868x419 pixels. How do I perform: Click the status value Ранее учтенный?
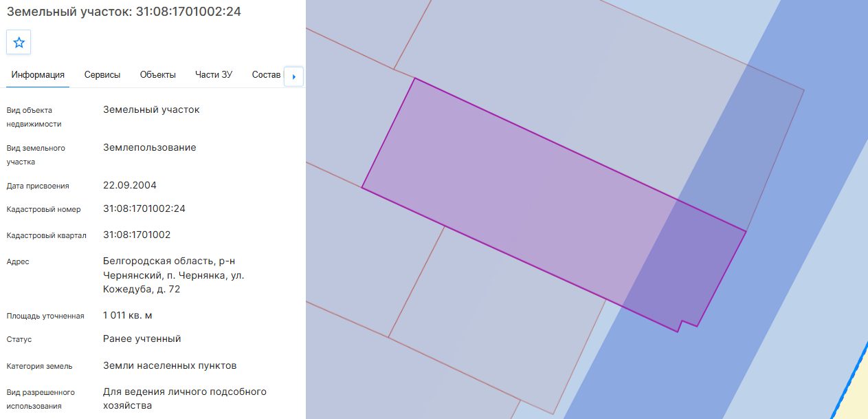[x=142, y=339]
